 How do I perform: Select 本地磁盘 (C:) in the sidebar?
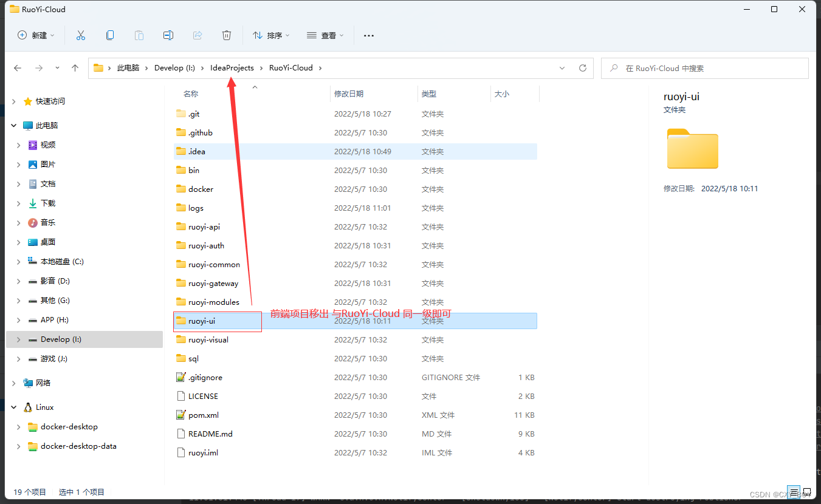[x=62, y=262]
